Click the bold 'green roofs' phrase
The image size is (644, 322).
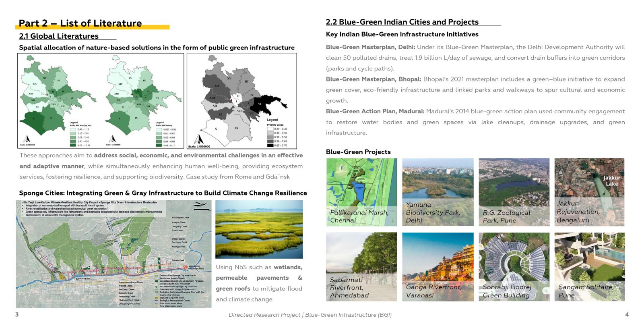(x=233, y=289)
